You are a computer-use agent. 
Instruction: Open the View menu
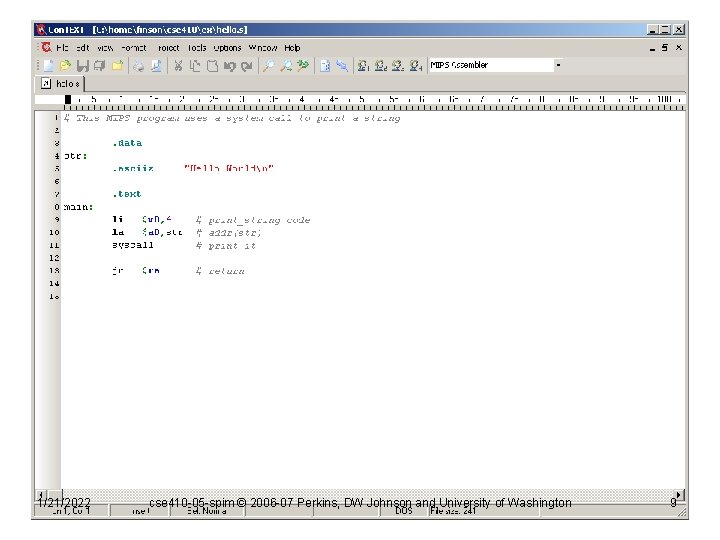click(x=105, y=48)
